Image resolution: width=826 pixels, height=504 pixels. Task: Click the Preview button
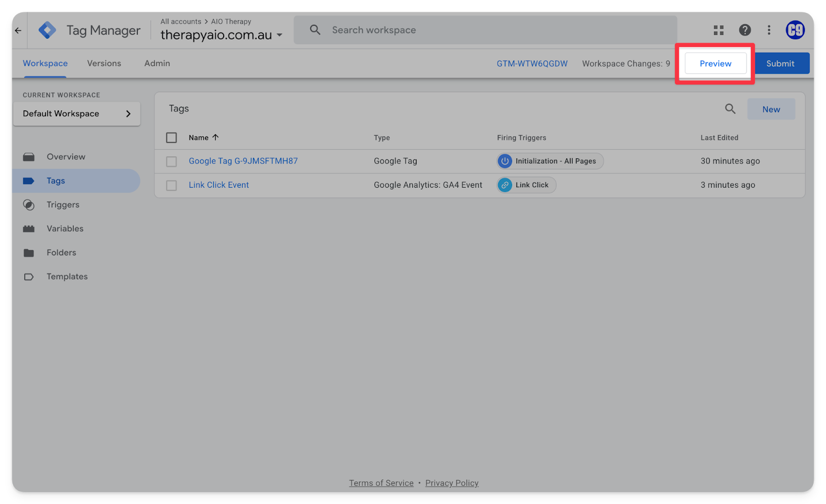(x=715, y=63)
